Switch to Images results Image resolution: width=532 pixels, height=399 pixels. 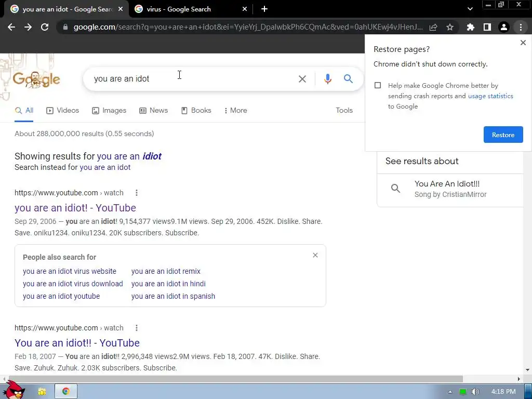click(x=109, y=110)
